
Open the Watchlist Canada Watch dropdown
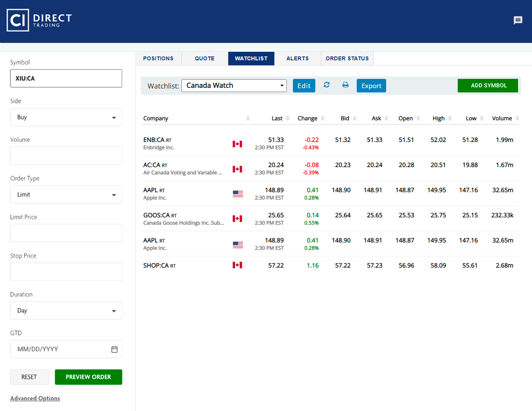pos(234,85)
